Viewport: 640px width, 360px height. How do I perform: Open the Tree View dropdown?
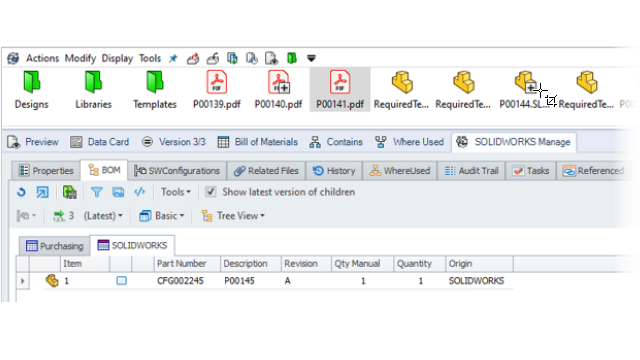click(233, 216)
